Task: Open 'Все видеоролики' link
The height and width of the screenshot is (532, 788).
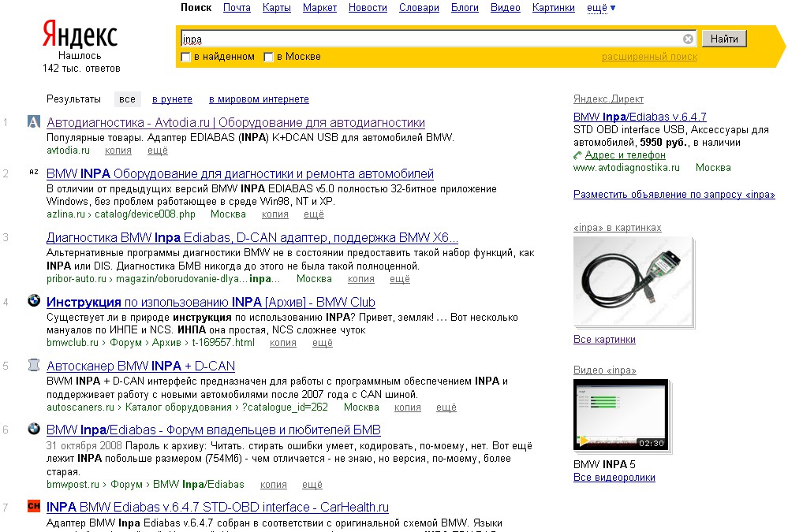Action: (x=614, y=477)
